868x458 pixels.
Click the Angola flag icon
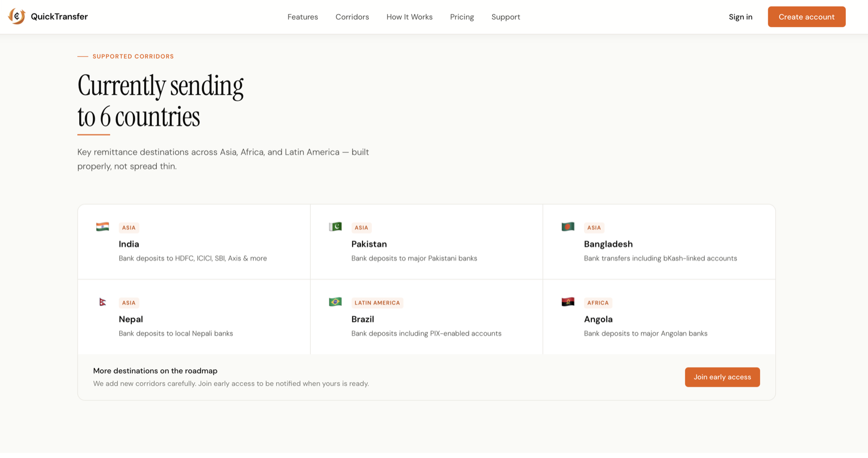click(x=568, y=302)
